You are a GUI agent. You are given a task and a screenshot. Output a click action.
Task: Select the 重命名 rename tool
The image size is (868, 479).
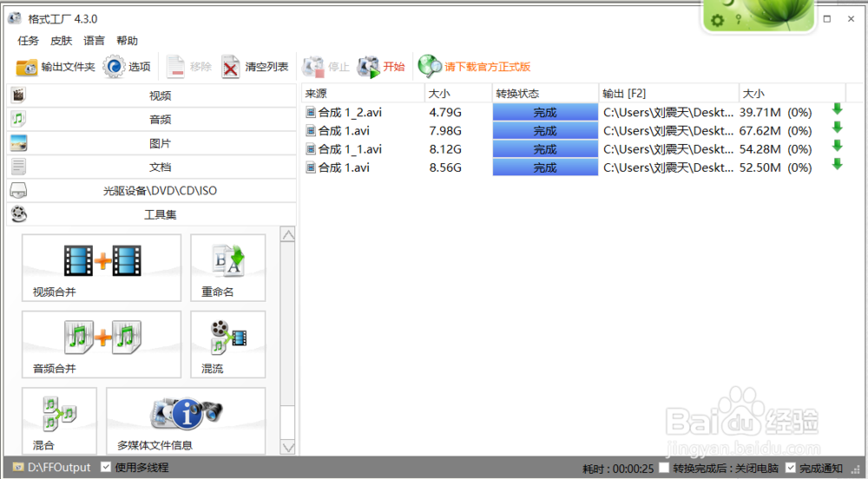228,268
